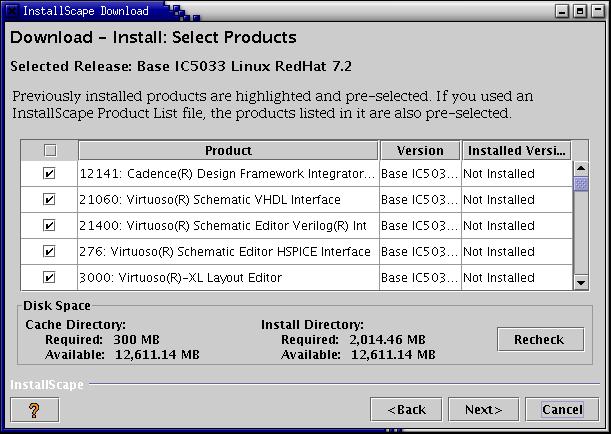The image size is (611, 434).
Task: Click the Version column header
Action: pos(420,150)
